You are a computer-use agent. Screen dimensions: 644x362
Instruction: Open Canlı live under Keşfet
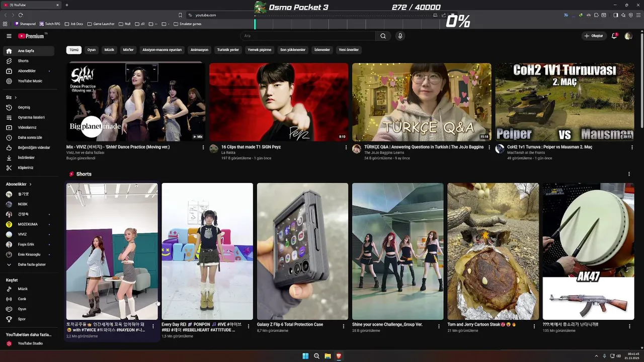point(28,299)
